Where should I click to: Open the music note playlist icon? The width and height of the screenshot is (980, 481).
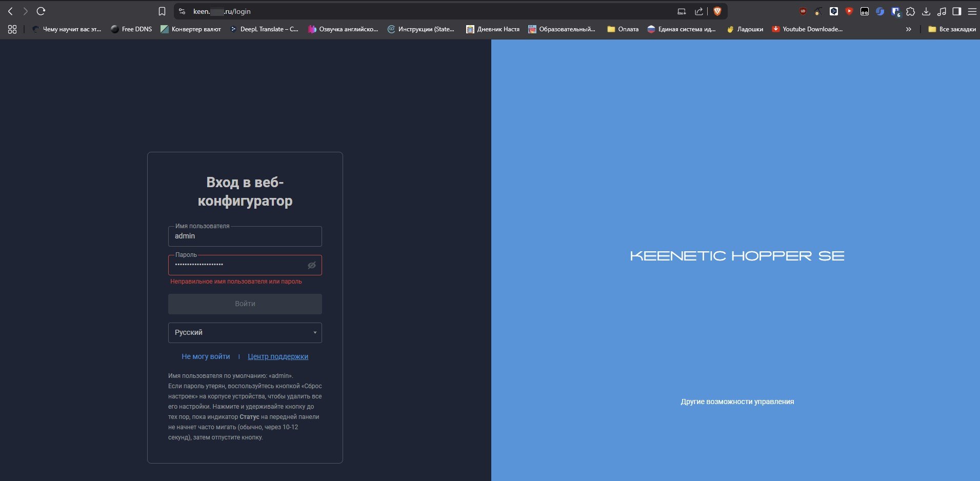click(942, 11)
